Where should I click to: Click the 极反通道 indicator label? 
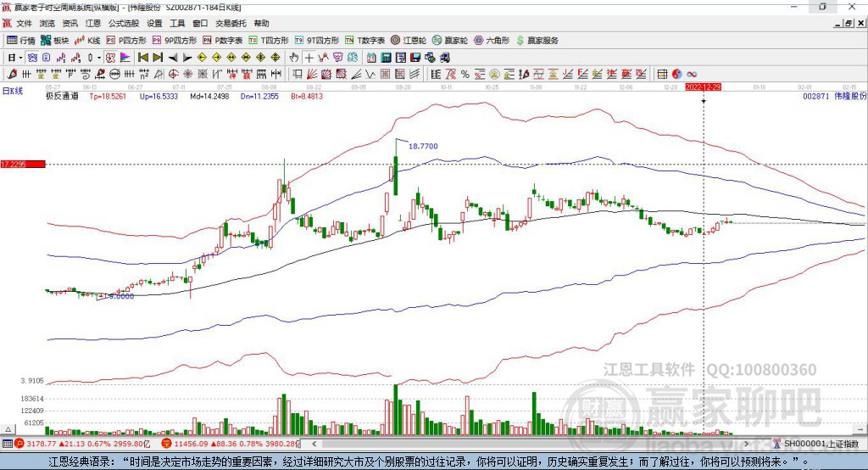click(x=62, y=96)
